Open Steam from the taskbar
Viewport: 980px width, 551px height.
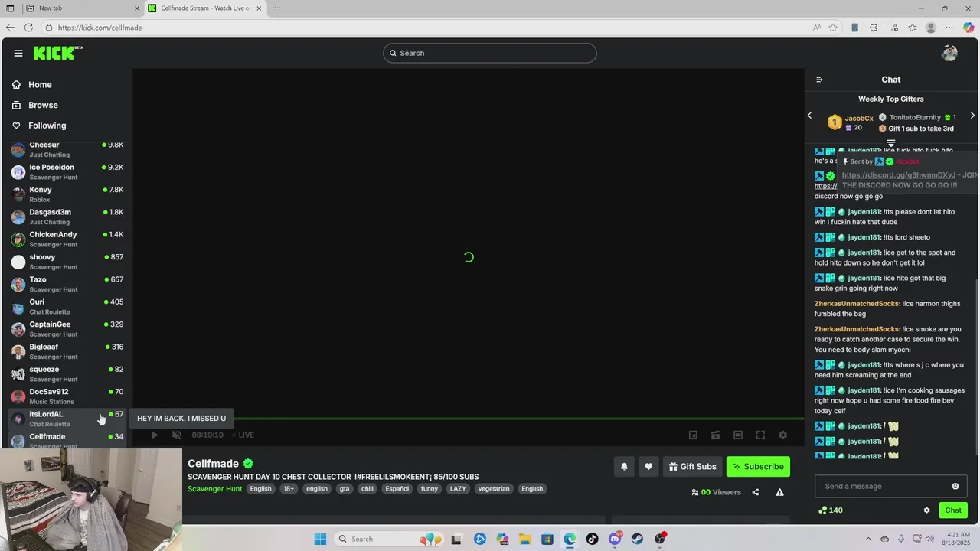(x=637, y=539)
